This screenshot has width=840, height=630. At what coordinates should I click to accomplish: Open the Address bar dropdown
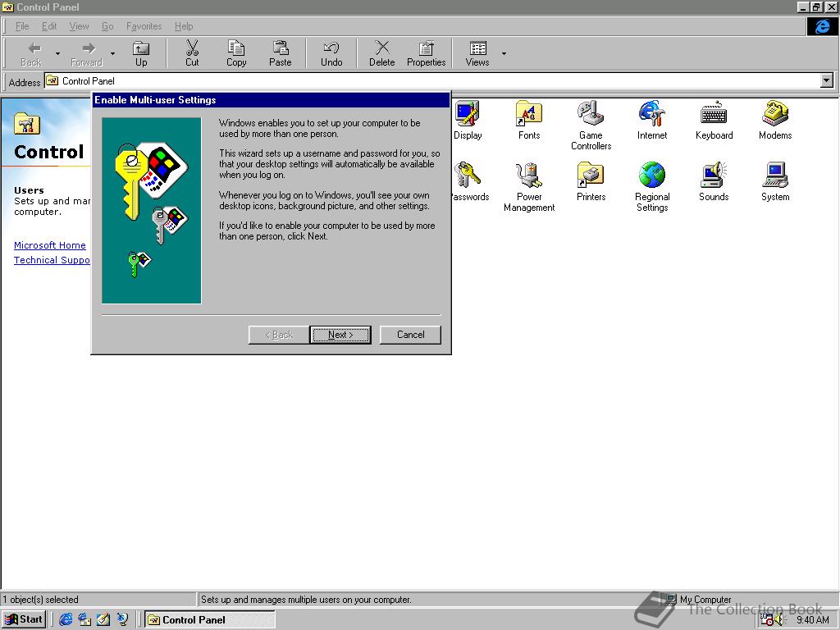click(827, 81)
